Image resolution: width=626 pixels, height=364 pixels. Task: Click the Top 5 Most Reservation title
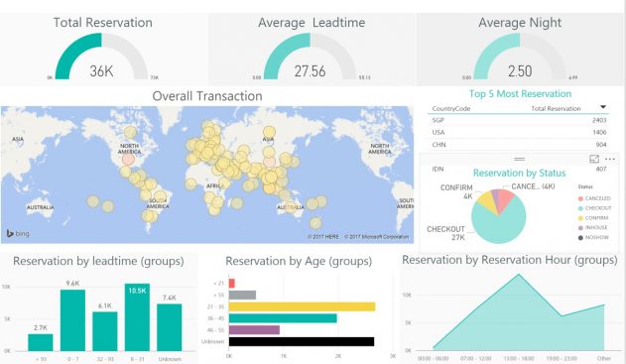click(x=520, y=94)
